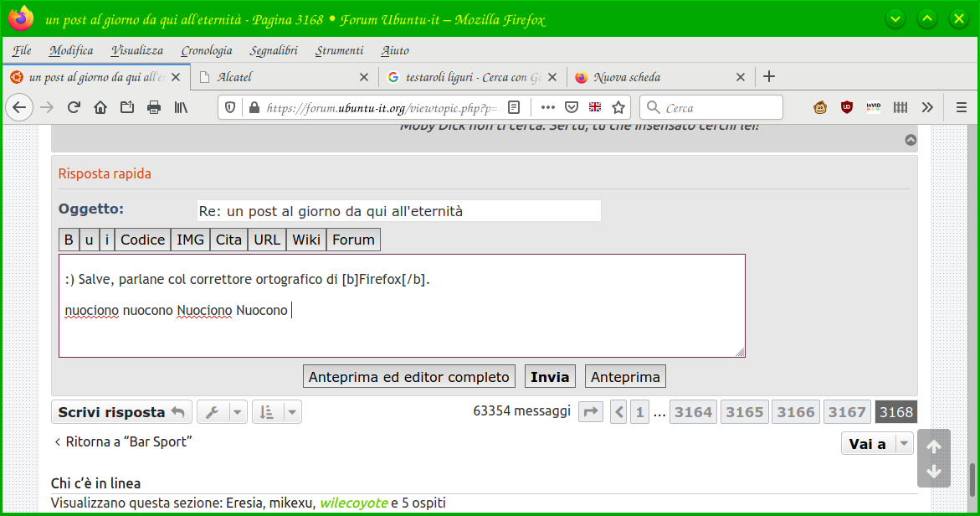
Task: Apply bold with the B button
Action: click(69, 240)
